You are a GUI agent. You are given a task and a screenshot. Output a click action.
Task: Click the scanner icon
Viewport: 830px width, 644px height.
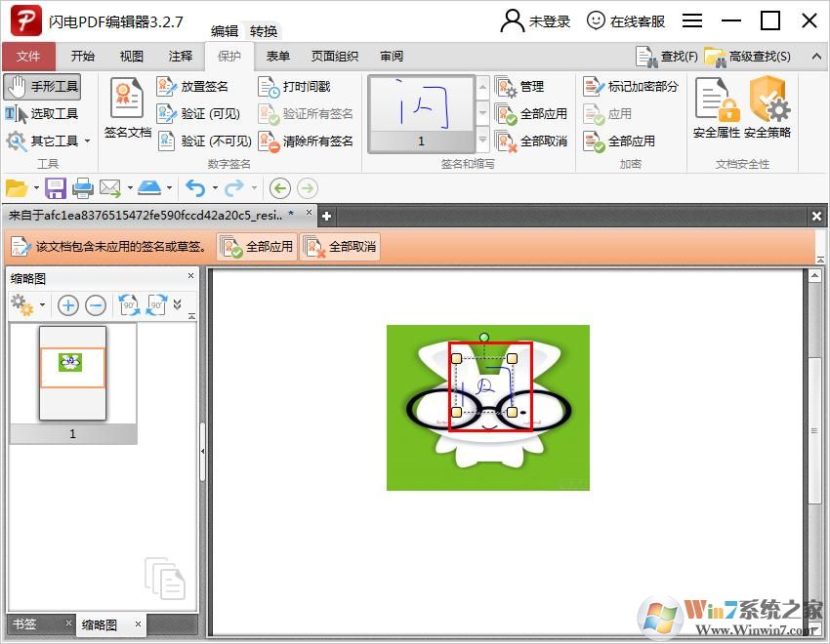click(x=149, y=187)
